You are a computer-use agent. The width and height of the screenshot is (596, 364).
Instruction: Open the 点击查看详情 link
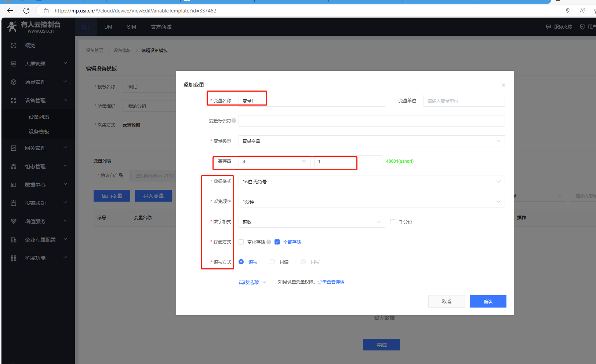click(331, 282)
